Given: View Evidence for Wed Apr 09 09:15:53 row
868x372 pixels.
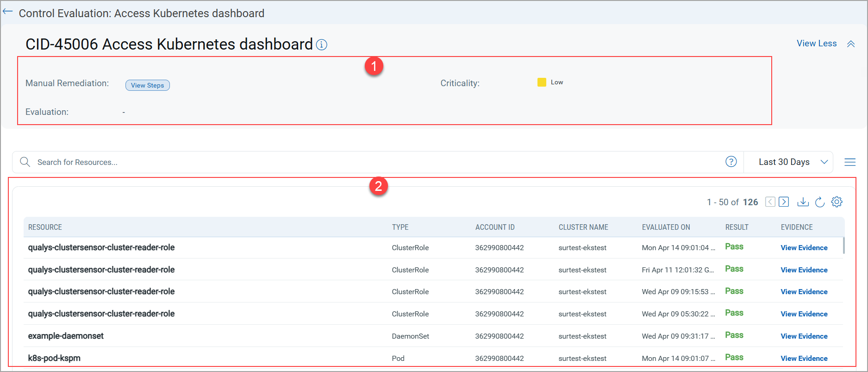Looking at the screenshot, I should pyautogui.click(x=804, y=292).
